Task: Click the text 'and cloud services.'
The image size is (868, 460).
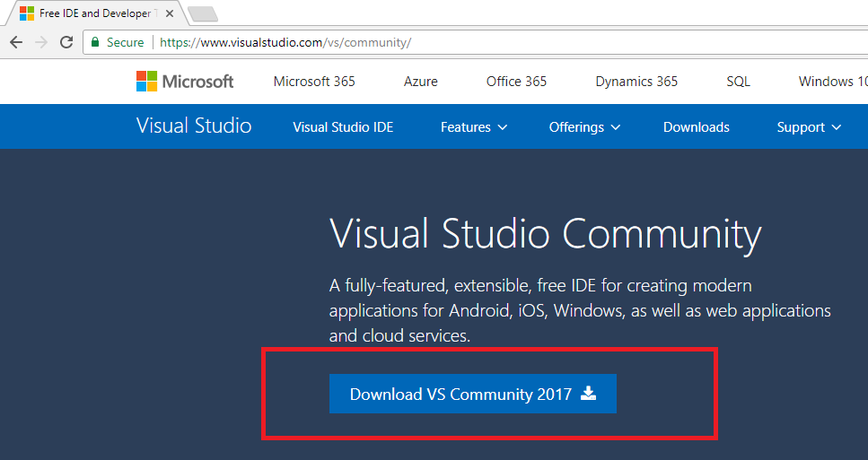Action: click(x=399, y=335)
